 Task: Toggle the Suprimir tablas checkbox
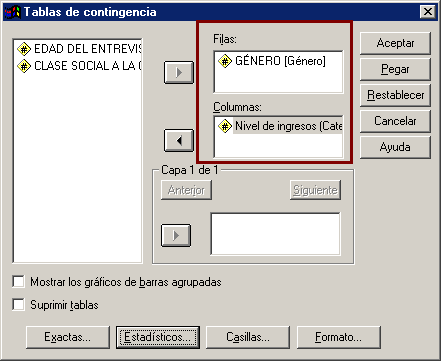18,305
